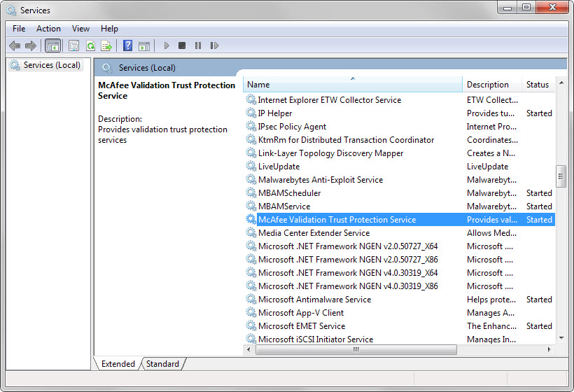
Task: Click gear icon beside IP Helper
Action: pos(251,113)
